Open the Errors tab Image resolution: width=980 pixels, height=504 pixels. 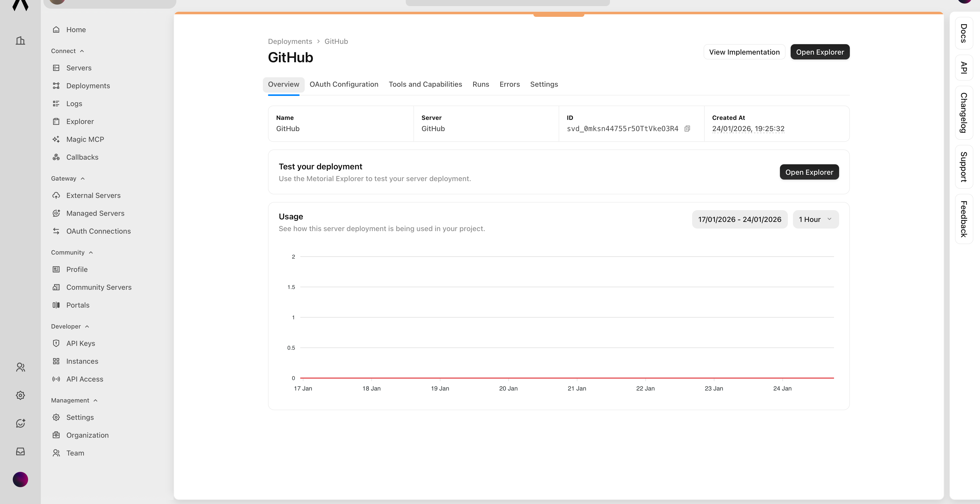point(509,84)
